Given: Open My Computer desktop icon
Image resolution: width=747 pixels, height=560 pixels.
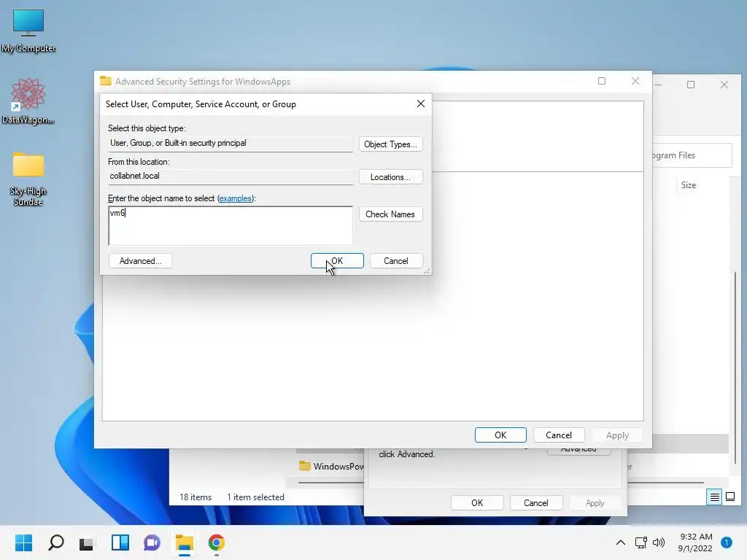Looking at the screenshot, I should pyautogui.click(x=28, y=31).
